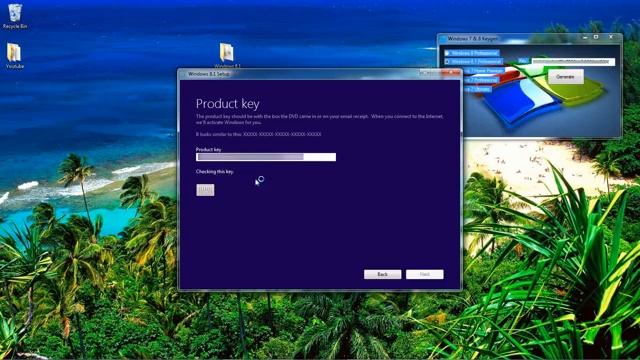Click the generated key field in the keygen

pos(573,62)
